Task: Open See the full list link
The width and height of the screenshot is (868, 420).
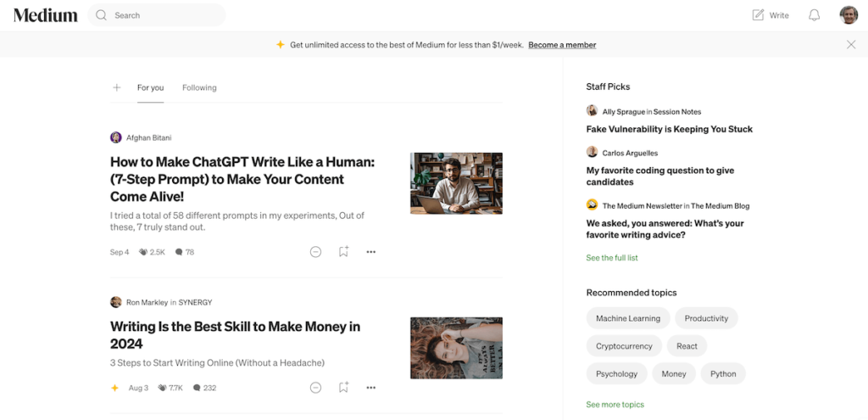Action: (x=611, y=258)
